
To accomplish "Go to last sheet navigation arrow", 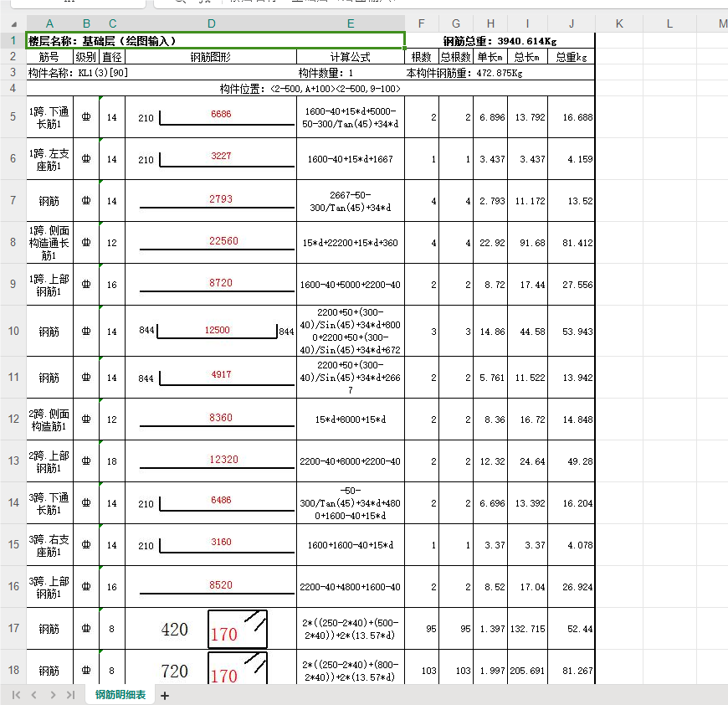I will pyautogui.click(x=70, y=695).
